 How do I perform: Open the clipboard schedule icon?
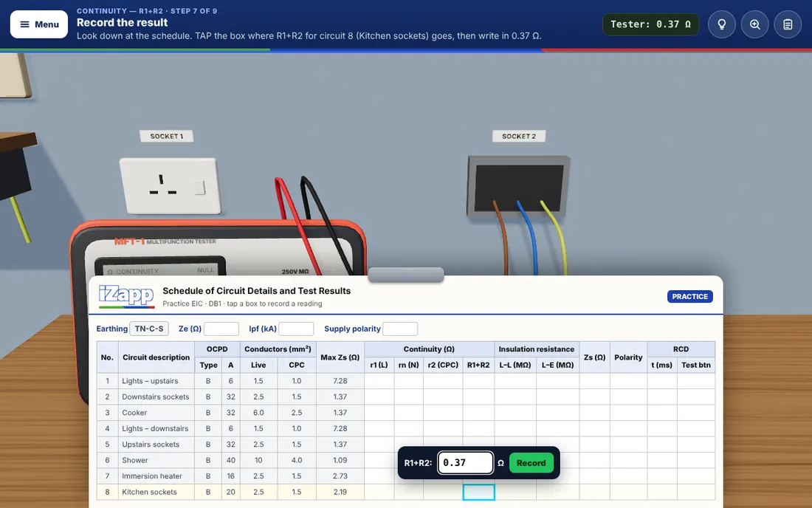coord(788,24)
